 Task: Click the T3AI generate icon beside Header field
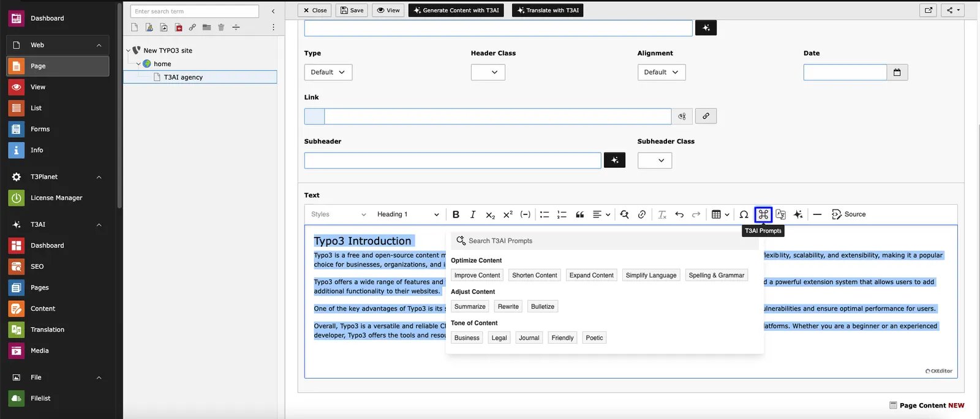(x=706, y=28)
